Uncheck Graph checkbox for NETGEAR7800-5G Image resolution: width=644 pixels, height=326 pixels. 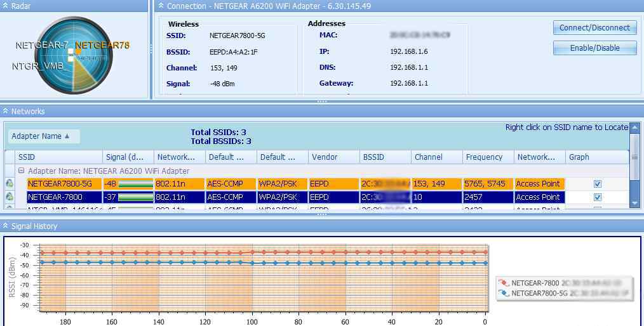(597, 184)
